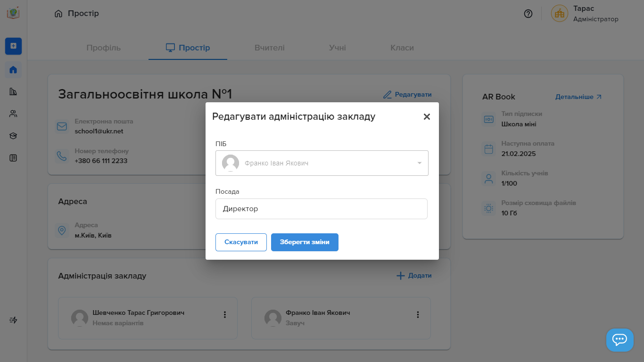The height and width of the screenshot is (362, 644).
Task: Open options menu for Шевченко Тарас Григорович
Action: [225, 314]
